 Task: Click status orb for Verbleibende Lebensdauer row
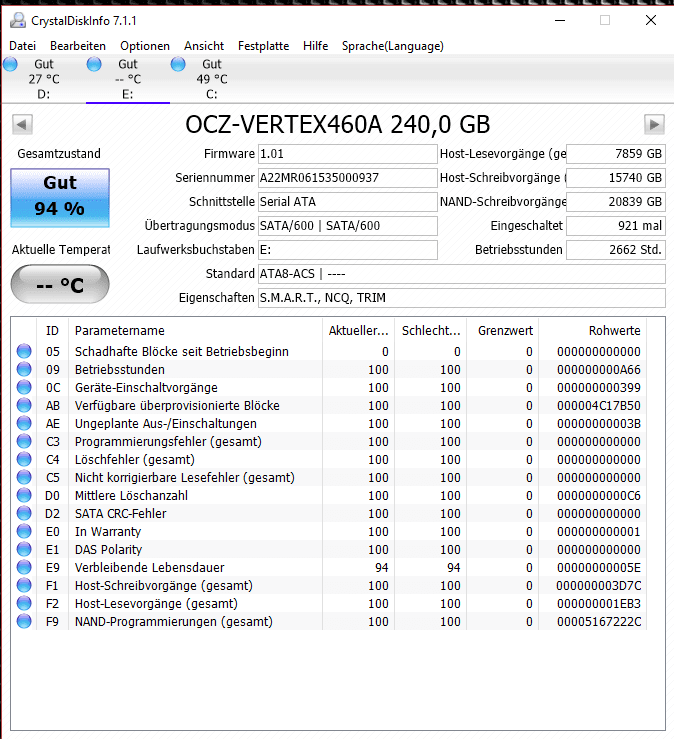(24, 567)
